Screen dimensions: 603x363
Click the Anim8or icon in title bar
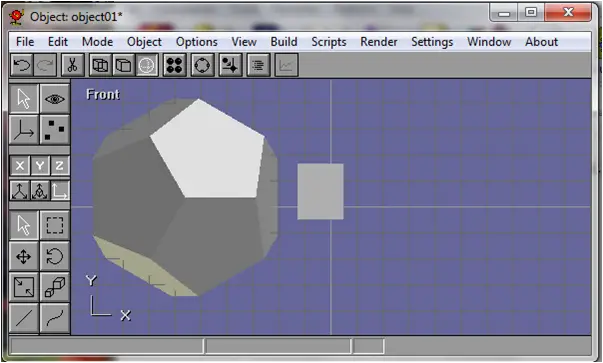click(17, 17)
